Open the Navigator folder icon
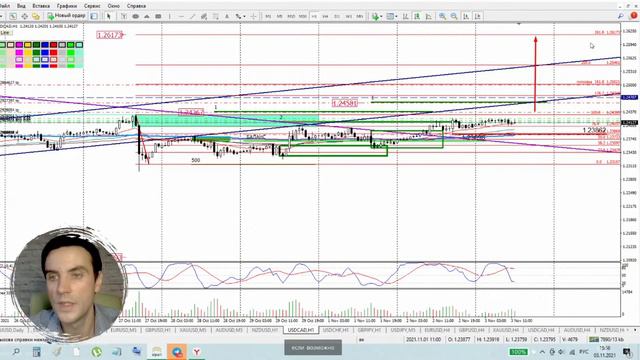640x360 pixels. [x=36, y=16]
